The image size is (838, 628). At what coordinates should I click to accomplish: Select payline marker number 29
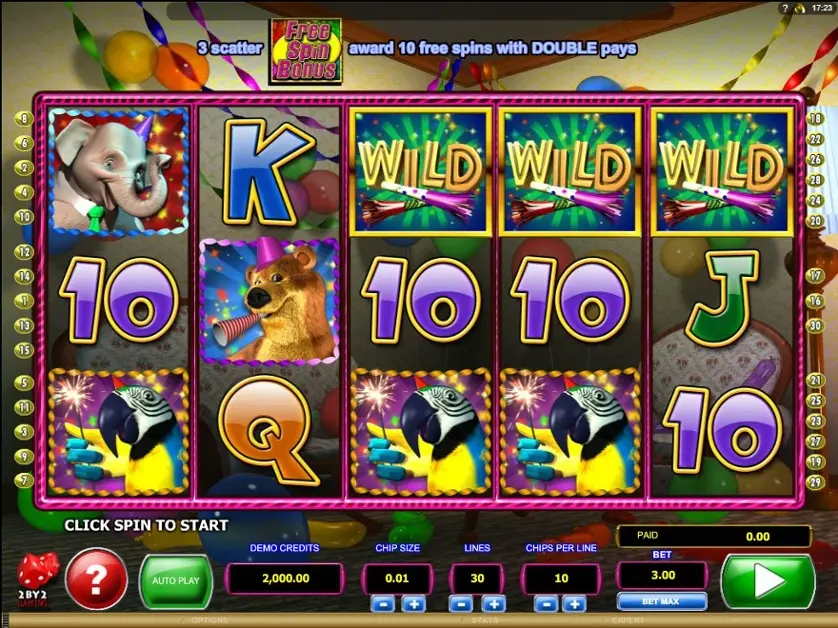click(816, 482)
